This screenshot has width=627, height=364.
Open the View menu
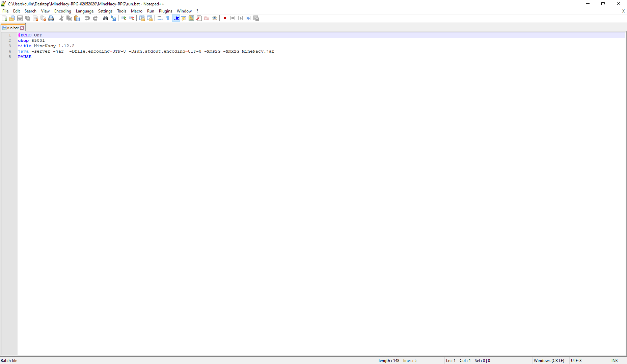click(x=45, y=11)
